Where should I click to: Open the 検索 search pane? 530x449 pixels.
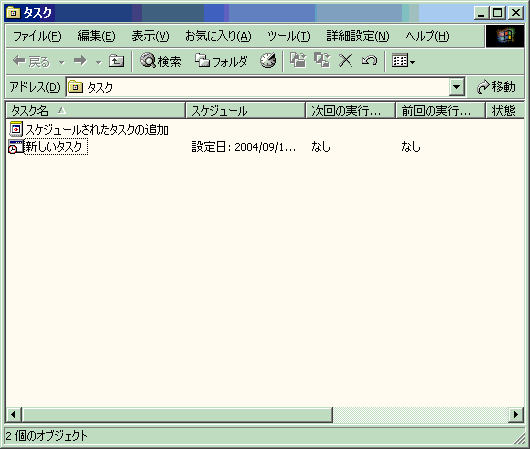click(161, 61)
